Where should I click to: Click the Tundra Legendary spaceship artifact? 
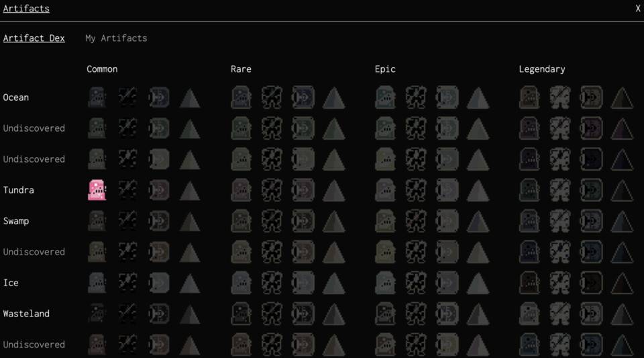click(591, 190)
